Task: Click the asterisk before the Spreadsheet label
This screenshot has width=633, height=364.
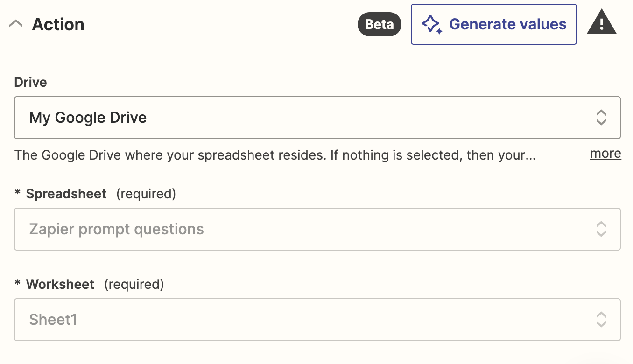Action: 18,194
